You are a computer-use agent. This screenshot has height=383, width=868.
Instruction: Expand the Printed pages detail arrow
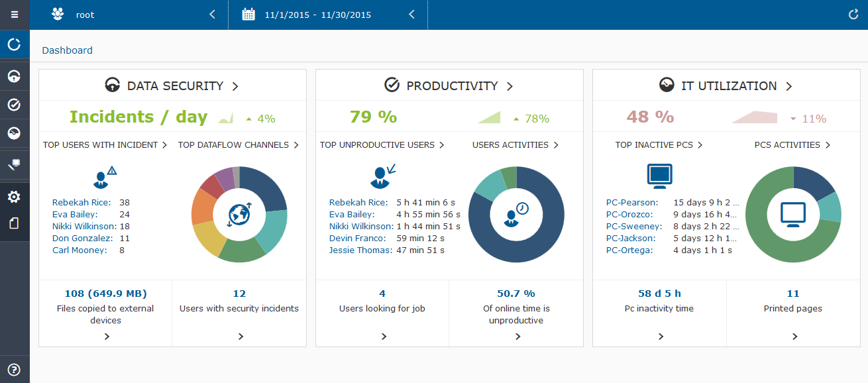click(x=794, y=337)
